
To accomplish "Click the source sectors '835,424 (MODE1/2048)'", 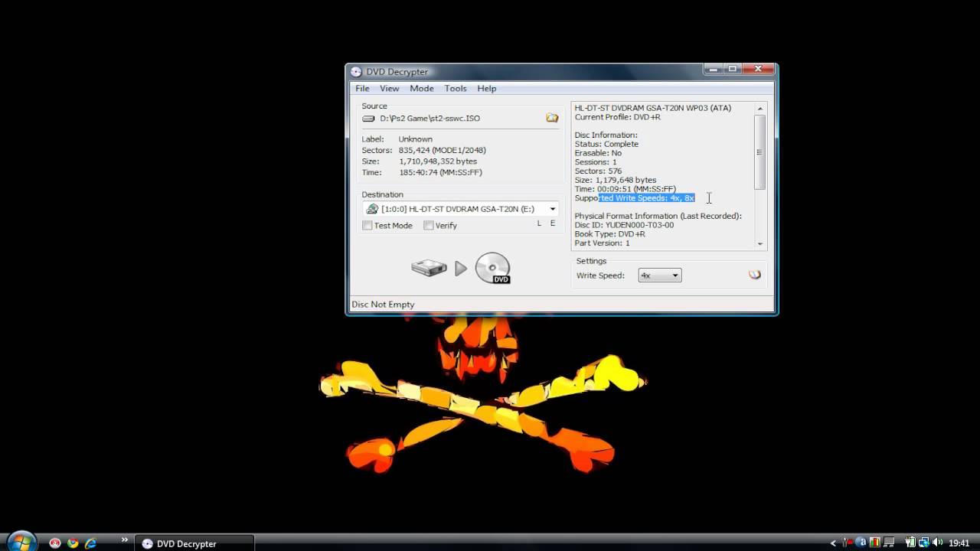I will point(442,151).
